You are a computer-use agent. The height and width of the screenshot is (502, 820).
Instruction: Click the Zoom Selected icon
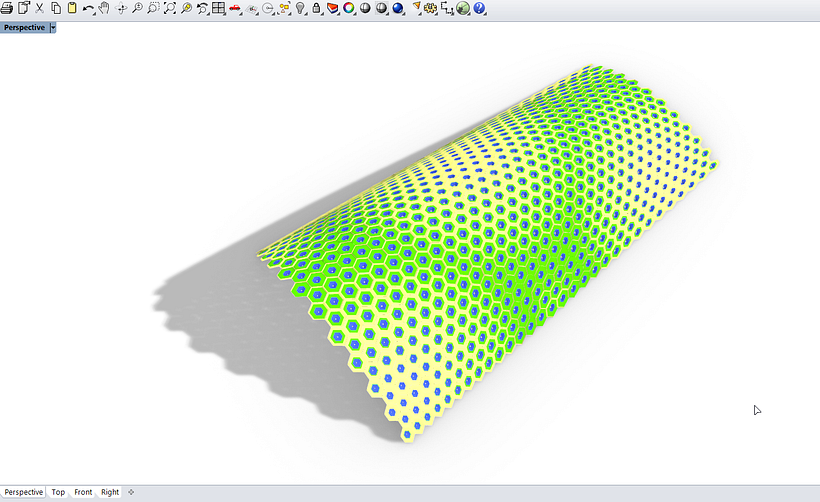click(186, 8)
